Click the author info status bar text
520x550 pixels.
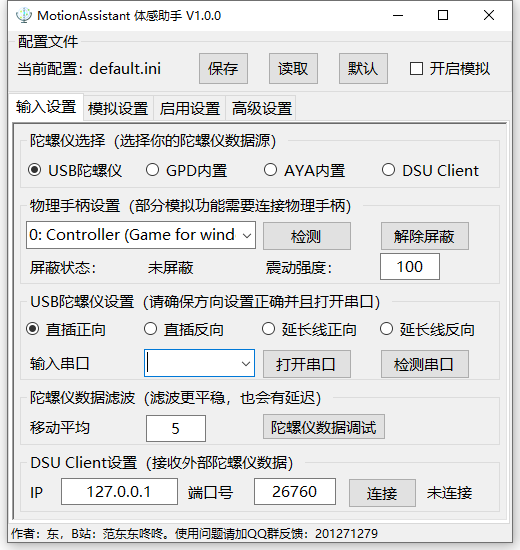point(194,534)
